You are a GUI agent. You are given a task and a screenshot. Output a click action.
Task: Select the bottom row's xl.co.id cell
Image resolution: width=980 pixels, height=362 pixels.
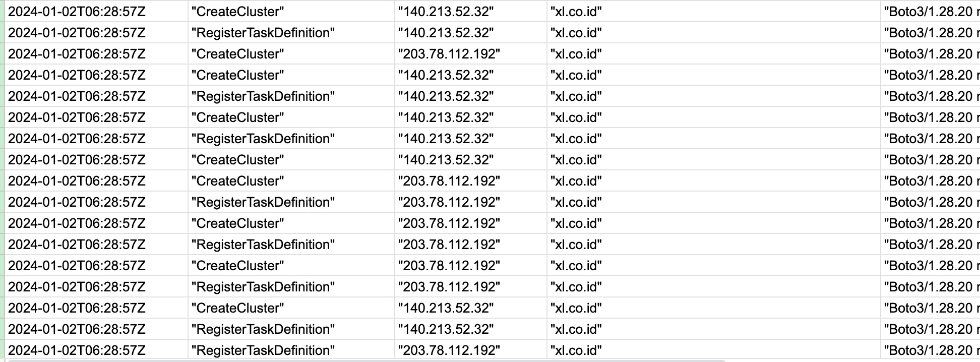tap(576, 350)
